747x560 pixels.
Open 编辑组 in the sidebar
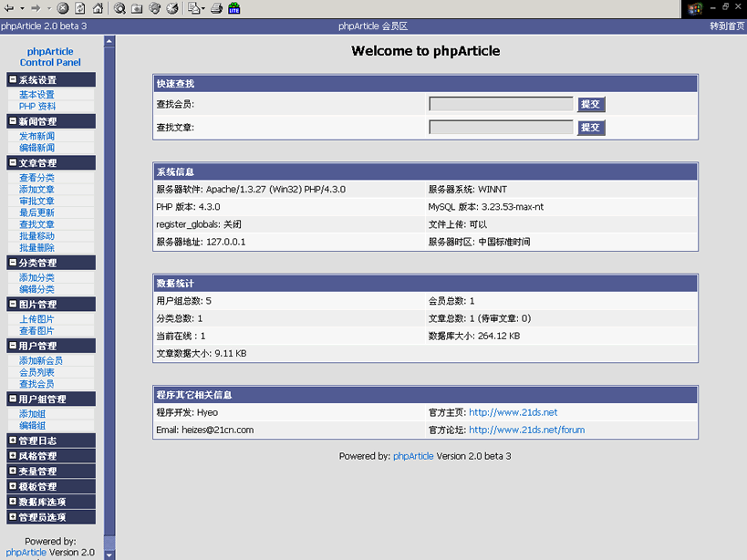(33, 425)
